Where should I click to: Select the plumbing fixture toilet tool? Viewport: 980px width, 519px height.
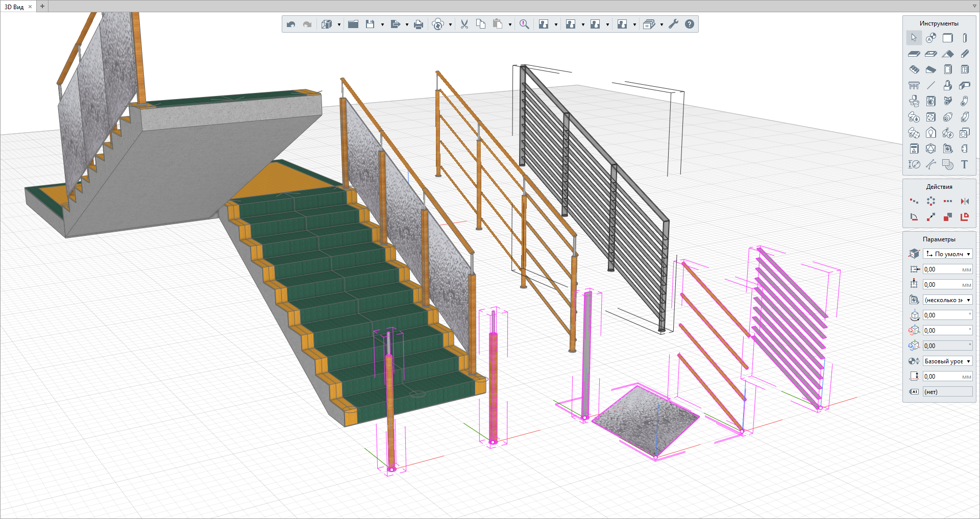914,101
